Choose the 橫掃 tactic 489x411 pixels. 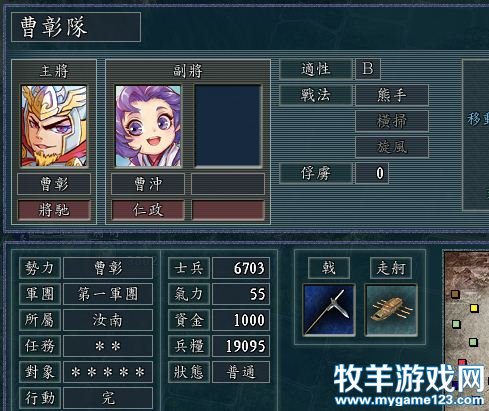[392, 121]
